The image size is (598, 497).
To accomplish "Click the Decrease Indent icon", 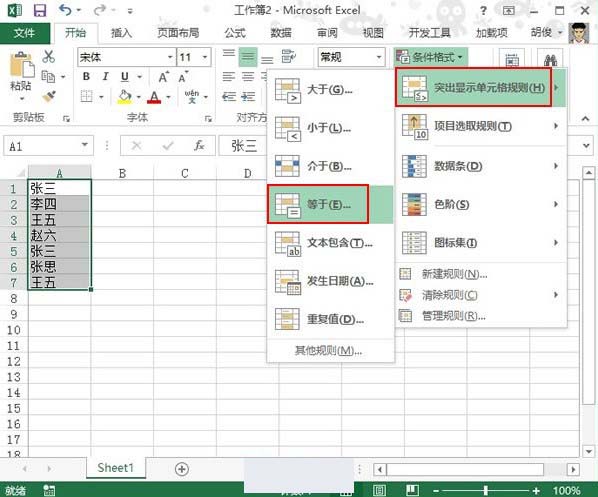I will [x=229, y=97].
